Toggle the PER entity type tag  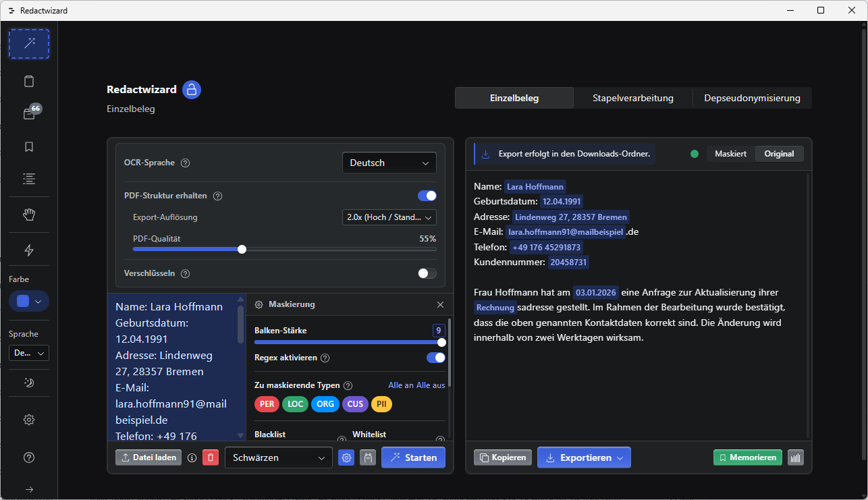[x=267, y=404]
